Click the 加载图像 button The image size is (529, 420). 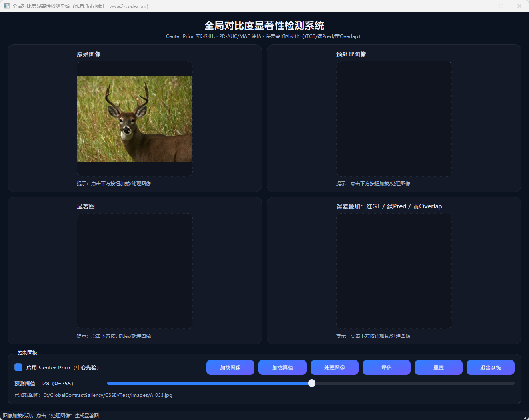tap(230, 367)
